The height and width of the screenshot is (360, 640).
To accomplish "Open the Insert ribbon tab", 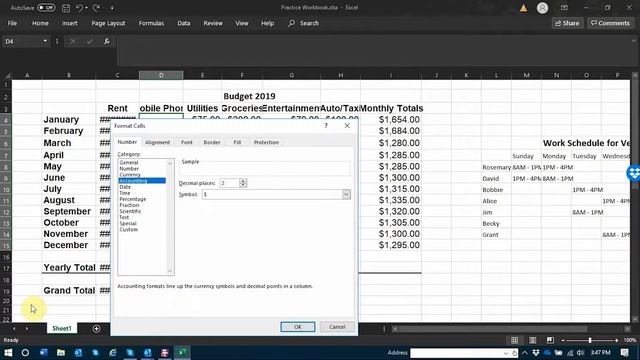I will click(x=70, y=23).
